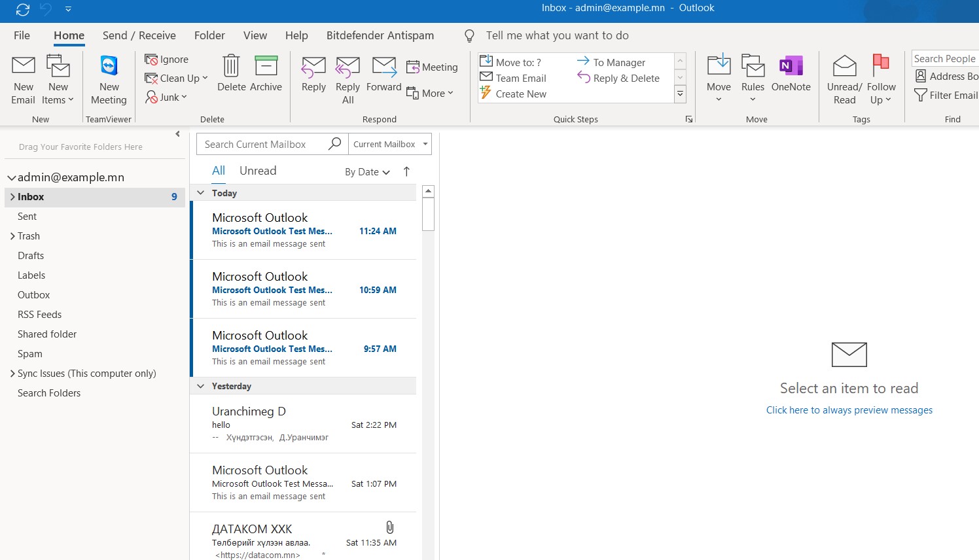Viewport: 979px width, 560px height.
Task: Open the Drafts folder
Action: (x=31, y=256)
